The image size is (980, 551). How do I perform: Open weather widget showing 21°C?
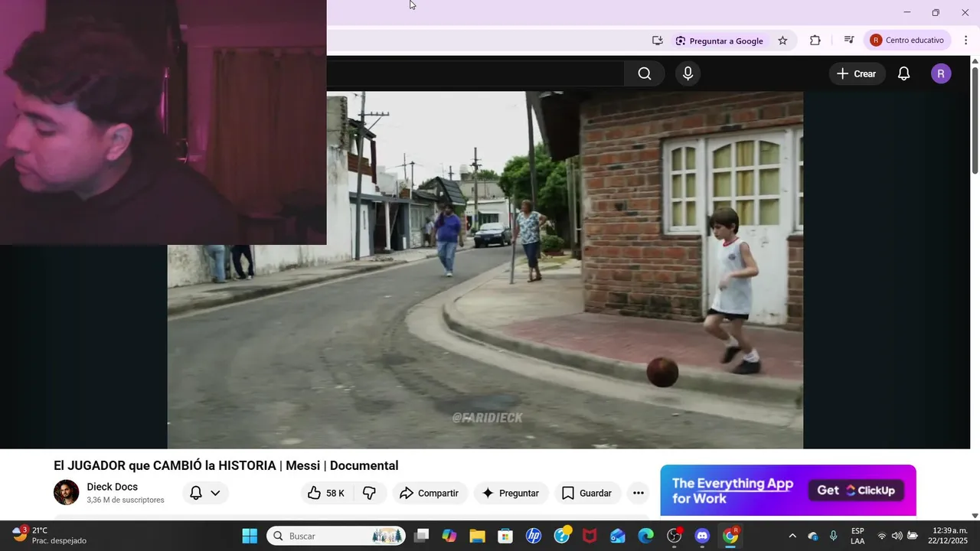50,536
